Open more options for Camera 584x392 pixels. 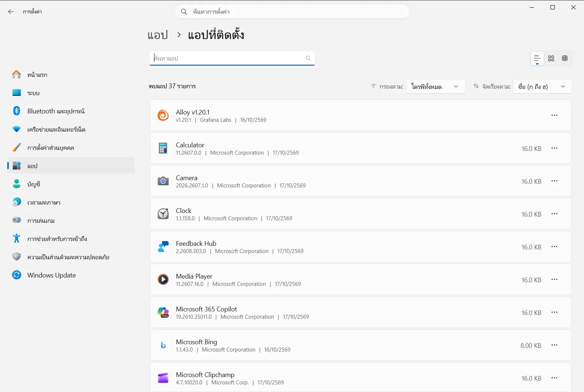click(554, 181)
